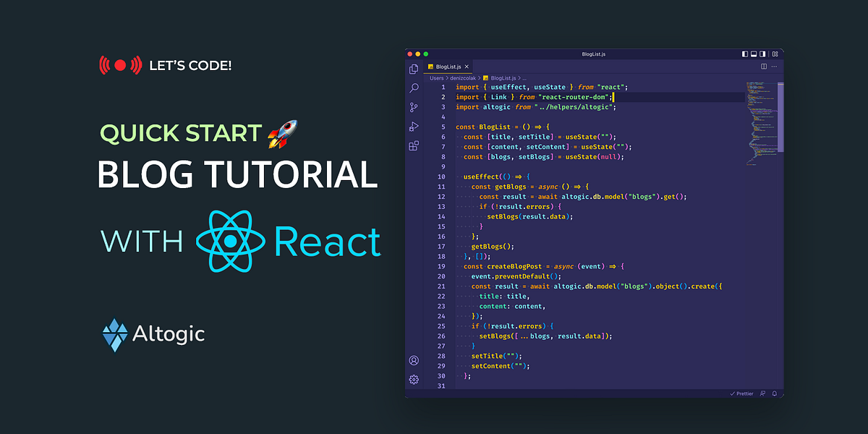
Task: Open the Explorer view in activity bar
Action: tap(414, 69)
